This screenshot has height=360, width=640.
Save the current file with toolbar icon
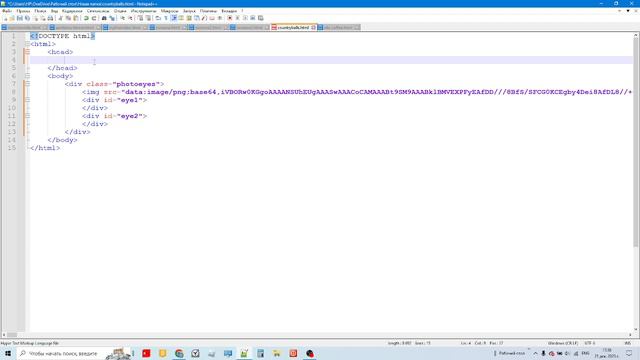point(20,18)
